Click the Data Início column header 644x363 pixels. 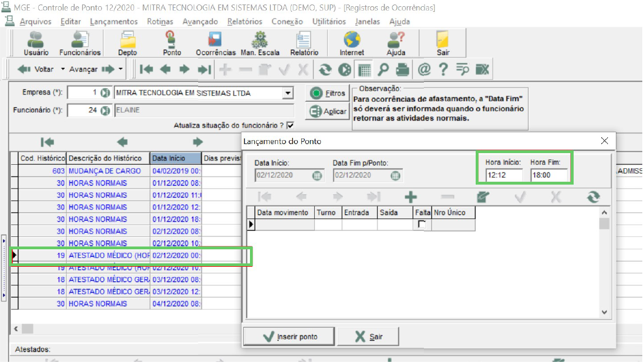point(176,158)
